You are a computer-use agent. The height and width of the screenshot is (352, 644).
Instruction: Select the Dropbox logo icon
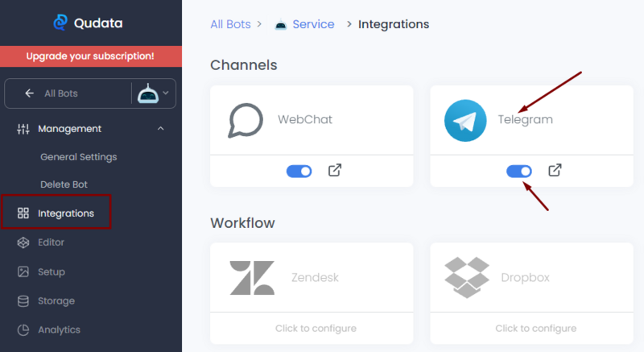point(467,278)
